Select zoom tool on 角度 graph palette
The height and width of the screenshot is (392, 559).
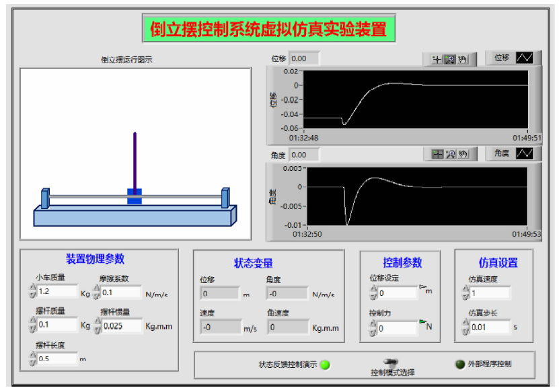pos(450,154)
